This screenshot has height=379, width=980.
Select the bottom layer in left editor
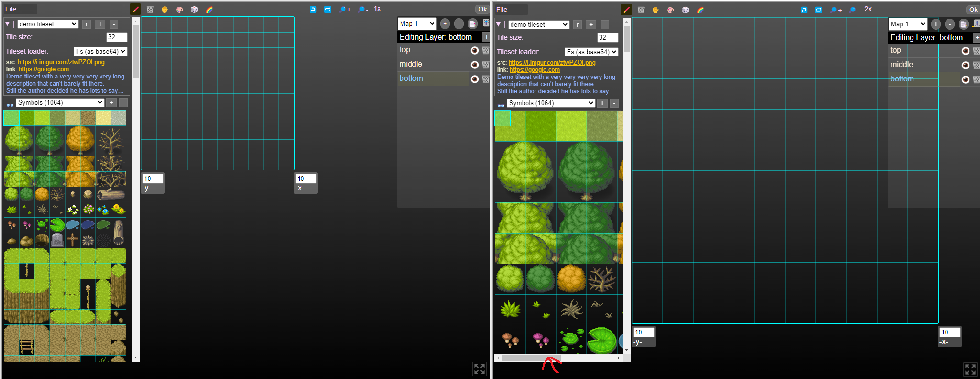click(x=433, y=78)
